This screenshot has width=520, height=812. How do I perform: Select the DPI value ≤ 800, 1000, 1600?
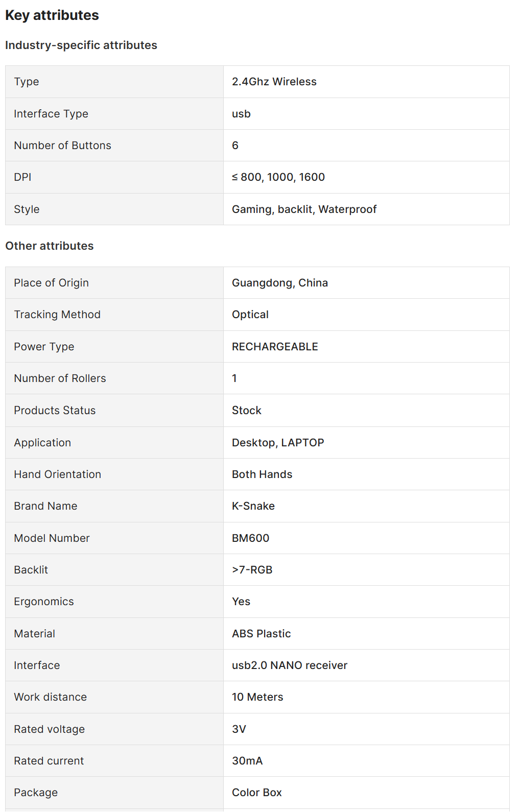click(278, 177)
